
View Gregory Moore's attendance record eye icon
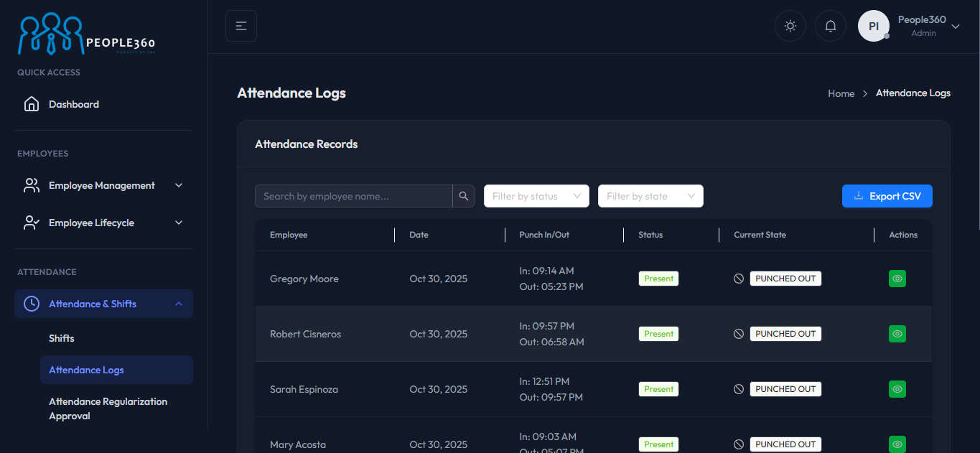pos(897,279)
